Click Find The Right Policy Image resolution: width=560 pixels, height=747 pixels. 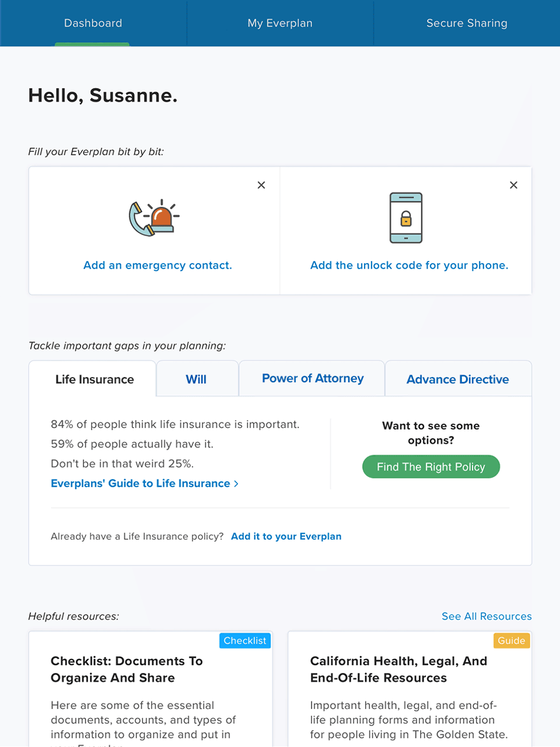(431, 466)
